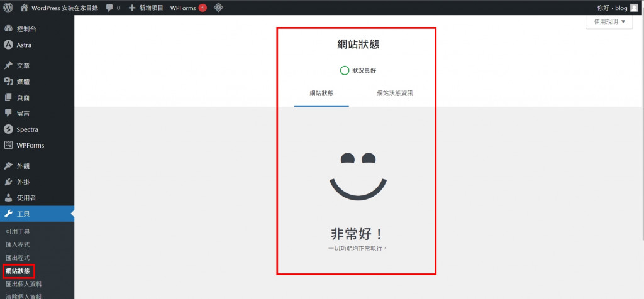Open 可用工具 submenu item
644x299 pixels.
pos(18,231)
